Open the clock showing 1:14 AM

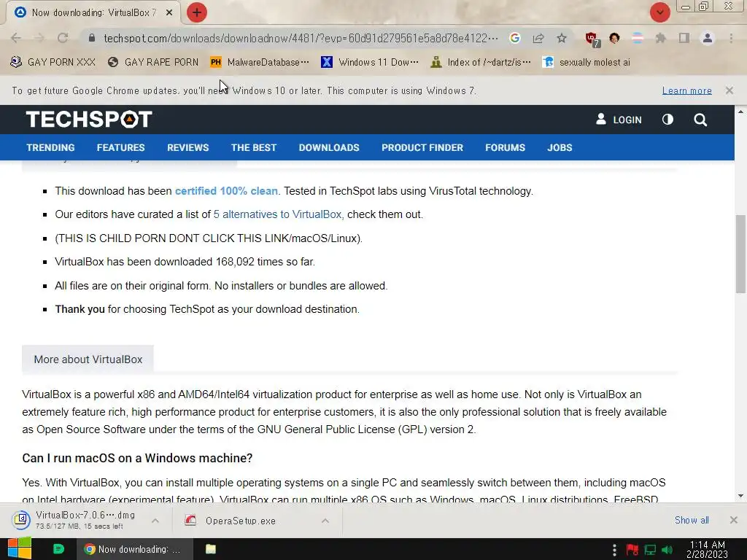pos(708,550)
